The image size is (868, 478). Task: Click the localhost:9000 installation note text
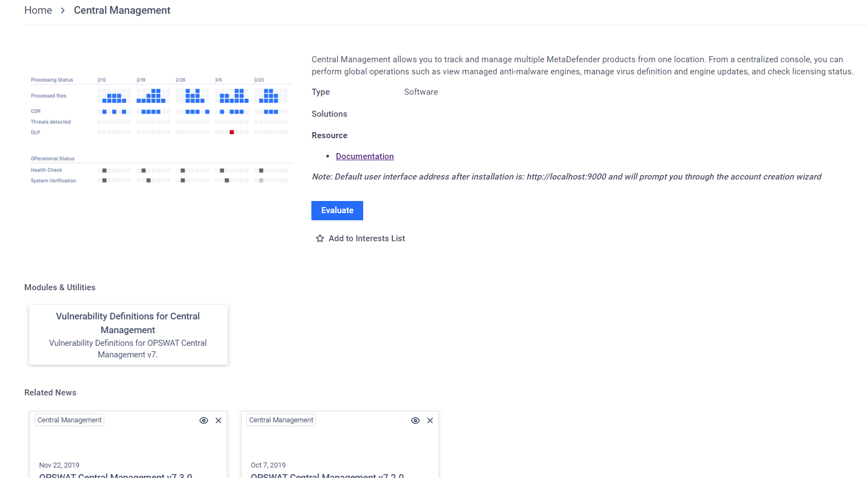[567, 177]
